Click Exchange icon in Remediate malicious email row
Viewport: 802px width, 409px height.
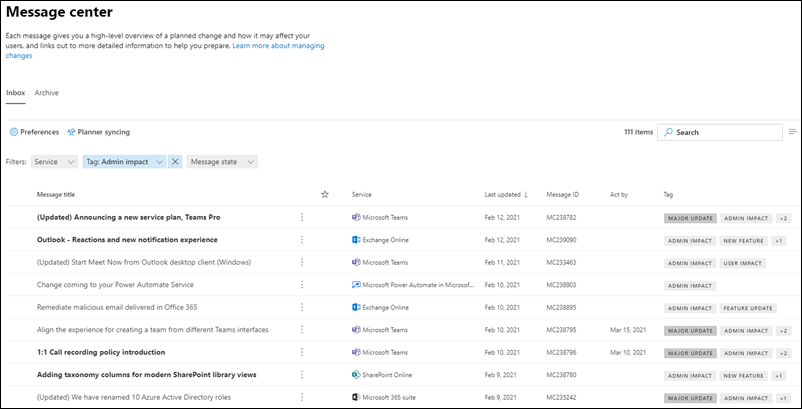[356, 307]
